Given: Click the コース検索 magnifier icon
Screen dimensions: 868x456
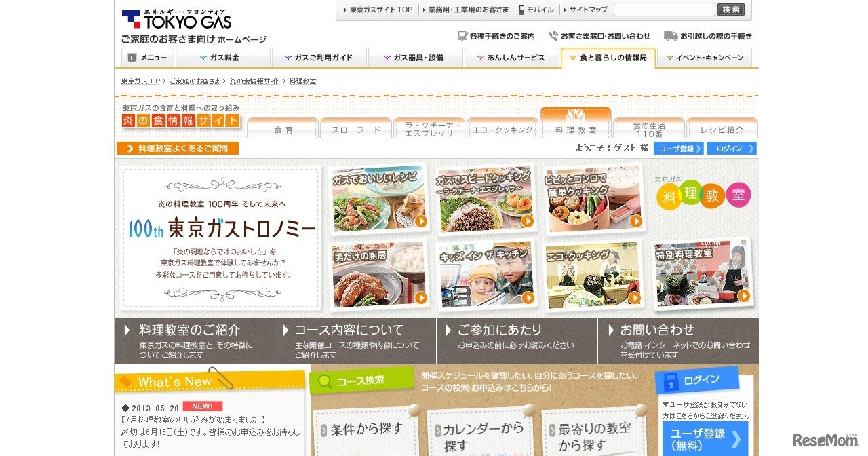Looking at the screenshot, I should click(325, 382).
